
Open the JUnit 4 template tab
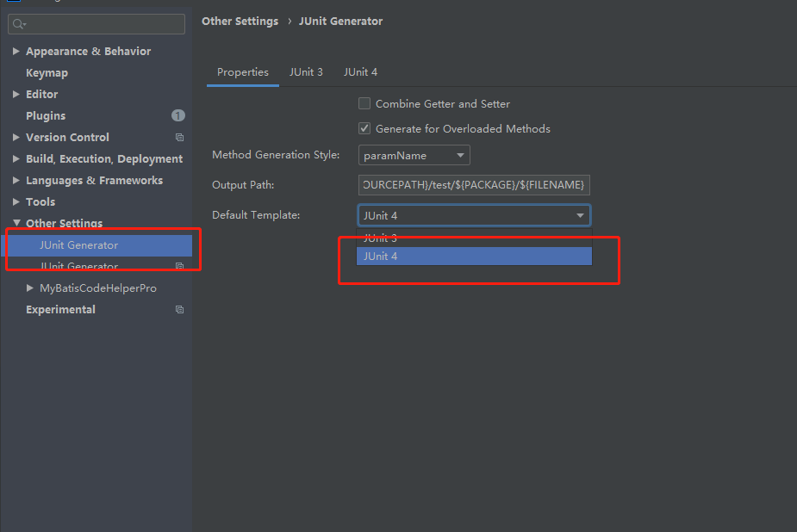[360, 72]
